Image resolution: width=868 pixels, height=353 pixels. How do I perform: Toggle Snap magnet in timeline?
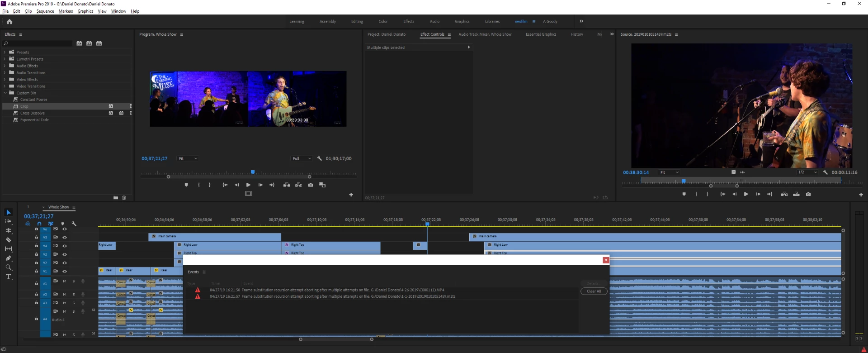coord(39,224)
